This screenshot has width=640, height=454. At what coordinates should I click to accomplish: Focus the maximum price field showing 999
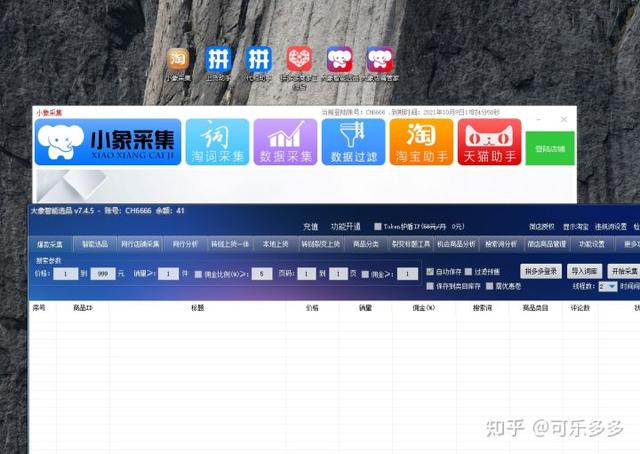103,274
